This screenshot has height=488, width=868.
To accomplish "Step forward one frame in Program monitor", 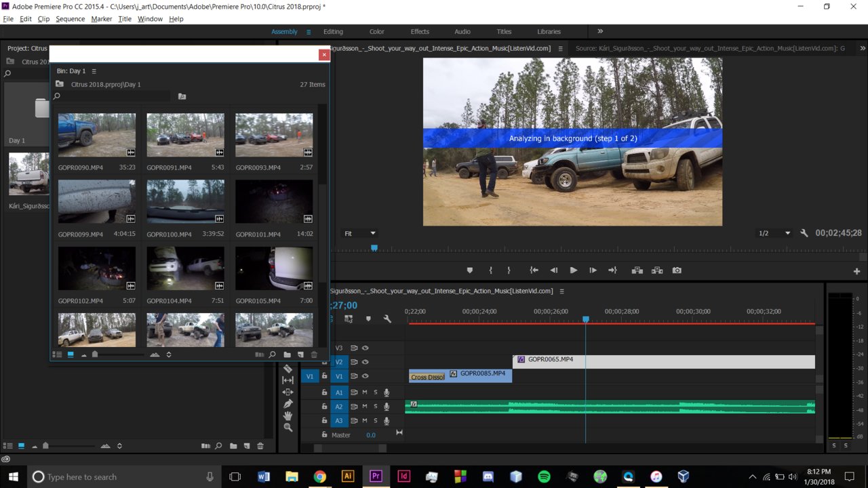I will (x=593, y=270).
